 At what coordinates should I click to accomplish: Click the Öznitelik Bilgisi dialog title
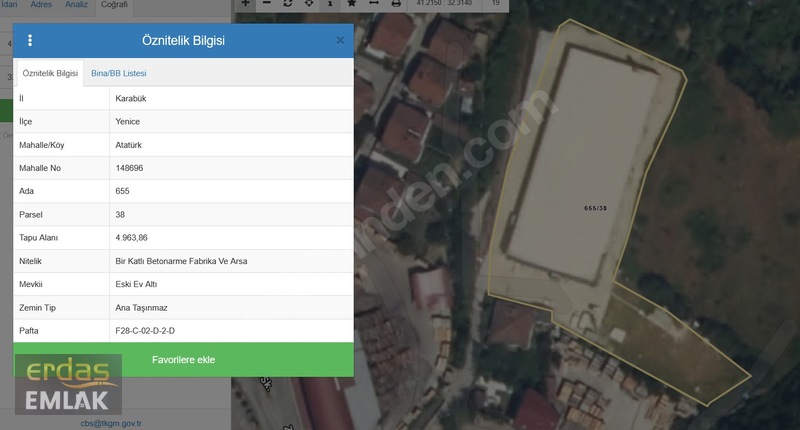(x=183, y=40)
